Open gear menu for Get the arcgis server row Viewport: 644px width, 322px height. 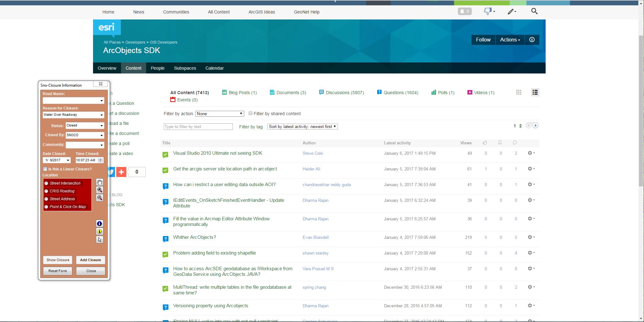(x=531, y=169)
